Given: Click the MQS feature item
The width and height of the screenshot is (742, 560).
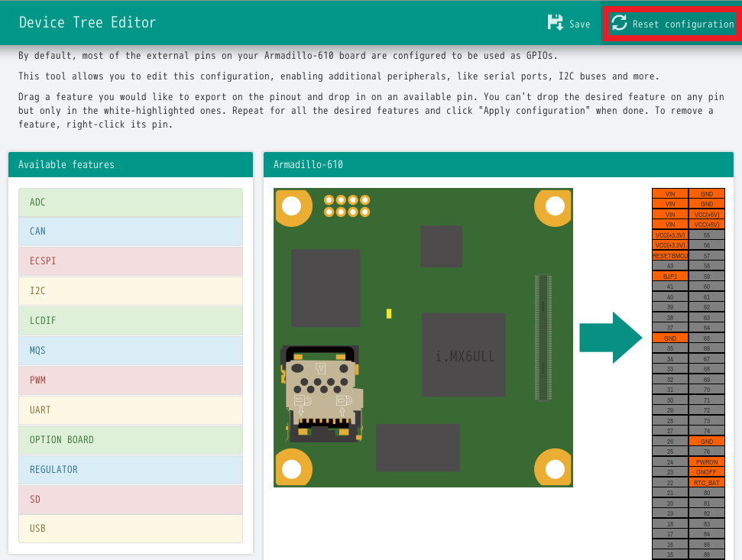Looking at the screenshot, I should click(131, 351).
